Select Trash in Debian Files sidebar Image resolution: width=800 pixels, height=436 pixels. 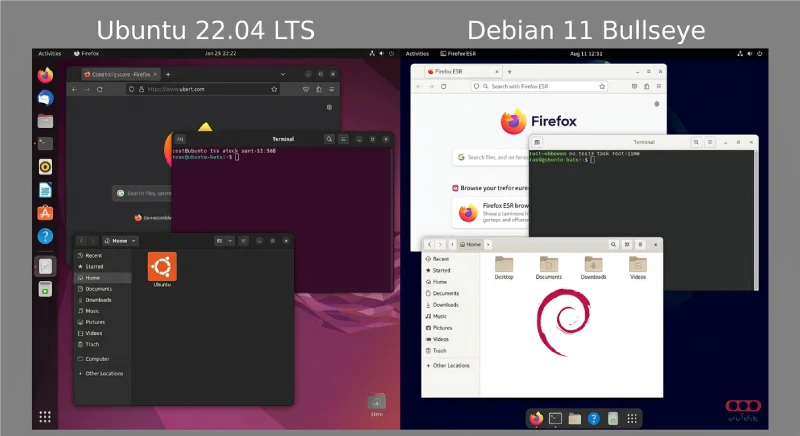point(451,351)
